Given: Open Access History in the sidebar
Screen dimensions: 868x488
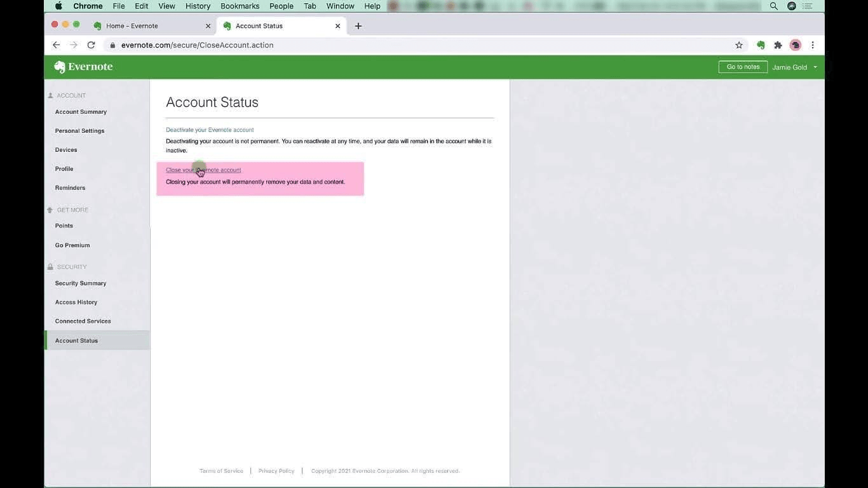Looking at the screenshot, I should [x=76, y=302].
